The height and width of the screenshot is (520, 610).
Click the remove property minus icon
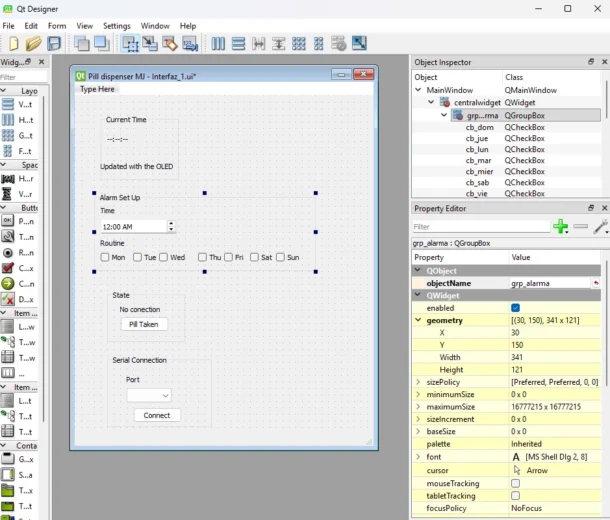(580, 226)
